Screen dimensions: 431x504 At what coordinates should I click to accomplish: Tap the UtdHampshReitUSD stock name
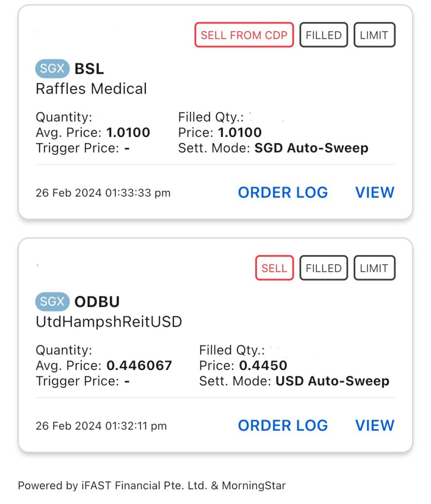click(x=109, y=322)
